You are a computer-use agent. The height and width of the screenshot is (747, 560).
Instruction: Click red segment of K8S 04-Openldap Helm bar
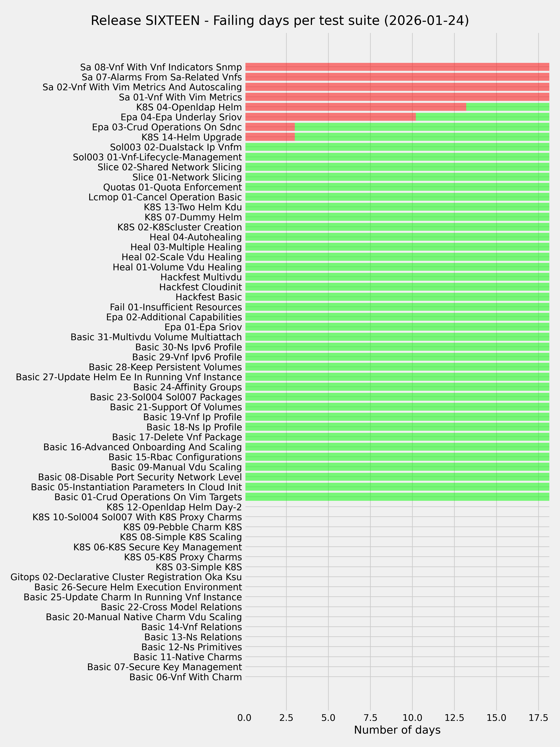click(355, 107)
